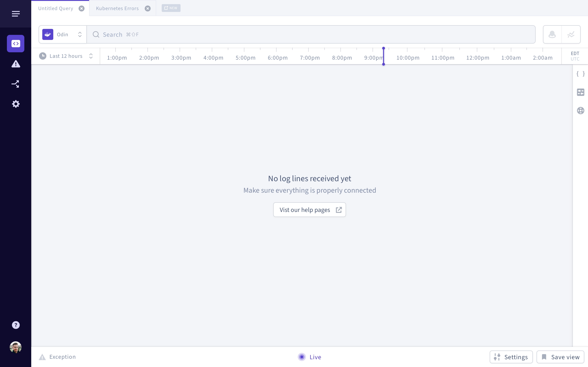
Task: Toggle the Exception filter
Action: point(57,357)
